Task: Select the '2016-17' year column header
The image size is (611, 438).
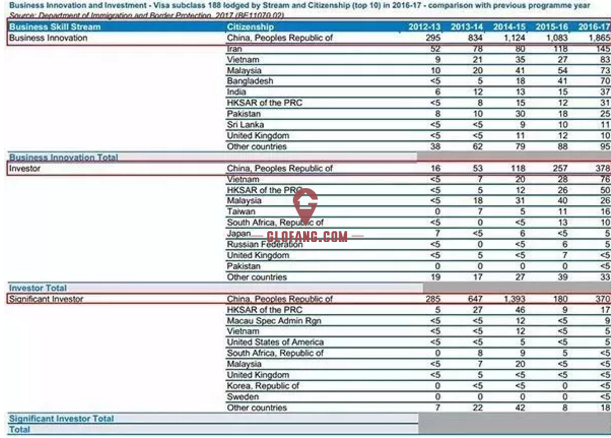Action: (594, 27)
